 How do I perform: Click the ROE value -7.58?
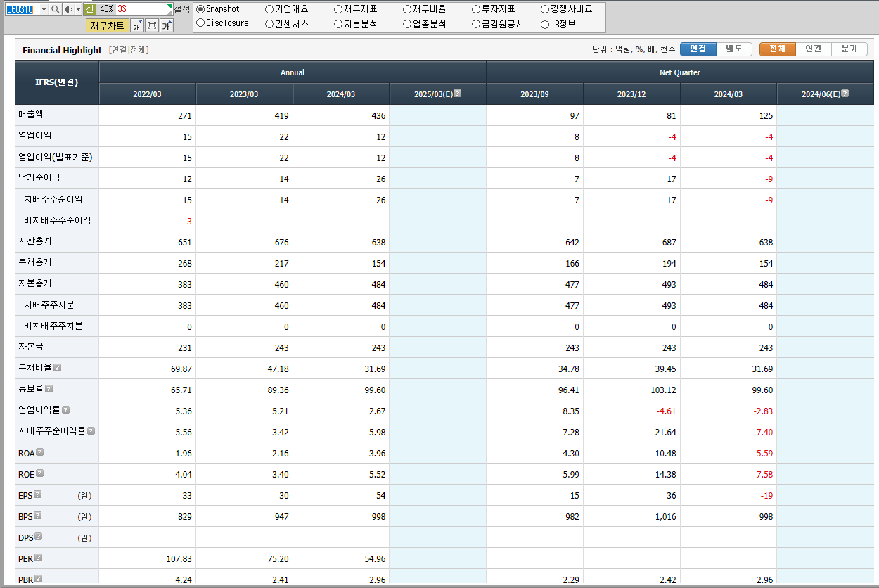click(763, 475)
